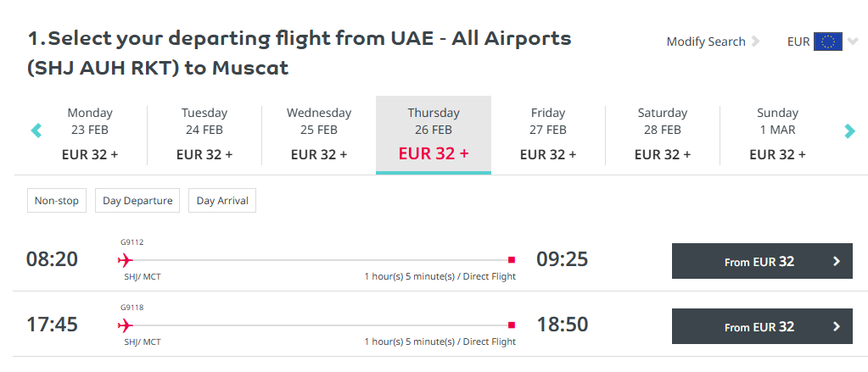Click the airplane icon on flight G9112
Viewport: 868px width, 372px height.
[x=126, y=260]
